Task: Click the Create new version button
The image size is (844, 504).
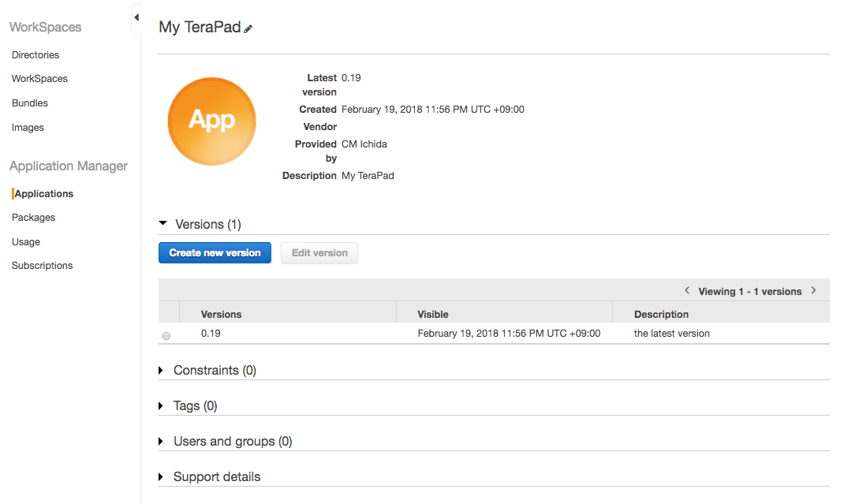Action: [x=215, y=252]
